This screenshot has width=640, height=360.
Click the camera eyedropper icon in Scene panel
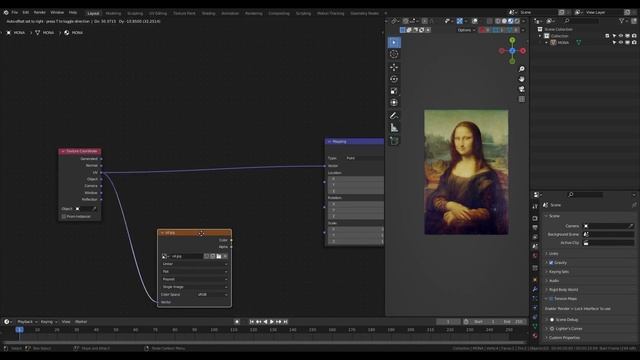point(631,226)
